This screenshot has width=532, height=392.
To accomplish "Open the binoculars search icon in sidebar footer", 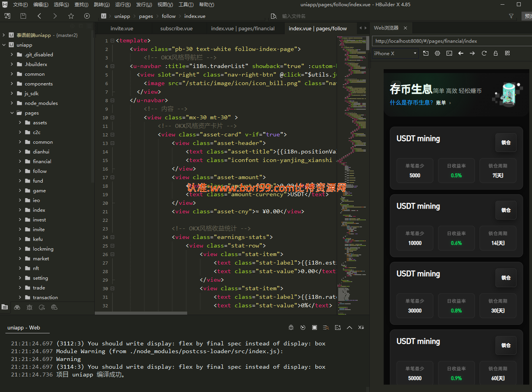I will tap(17, 307).
